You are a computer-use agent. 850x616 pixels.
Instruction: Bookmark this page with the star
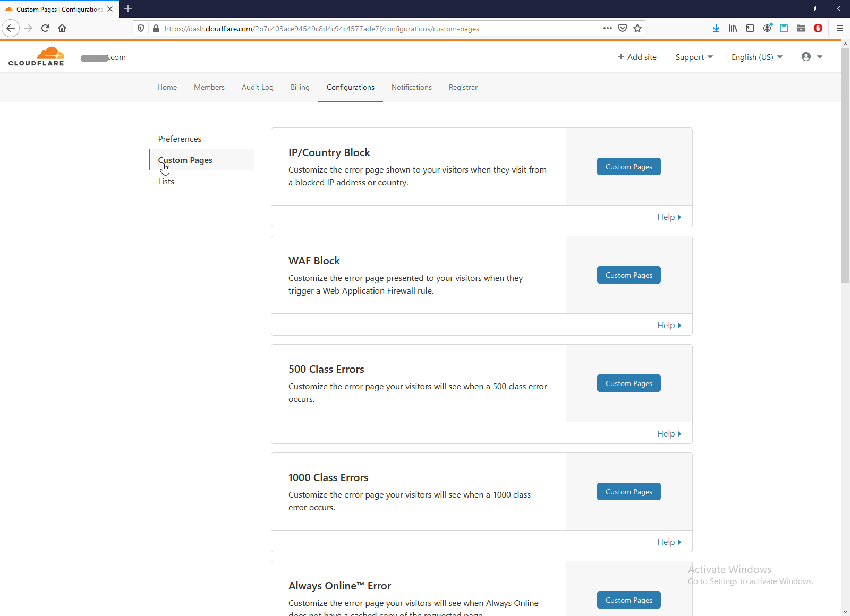click(x=637, y=28)
